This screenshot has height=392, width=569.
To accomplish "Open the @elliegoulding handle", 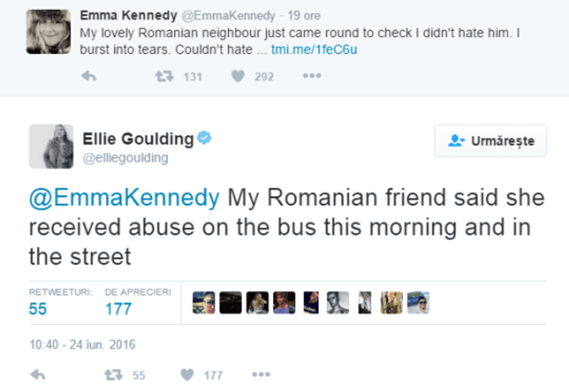I will [125, 158].
